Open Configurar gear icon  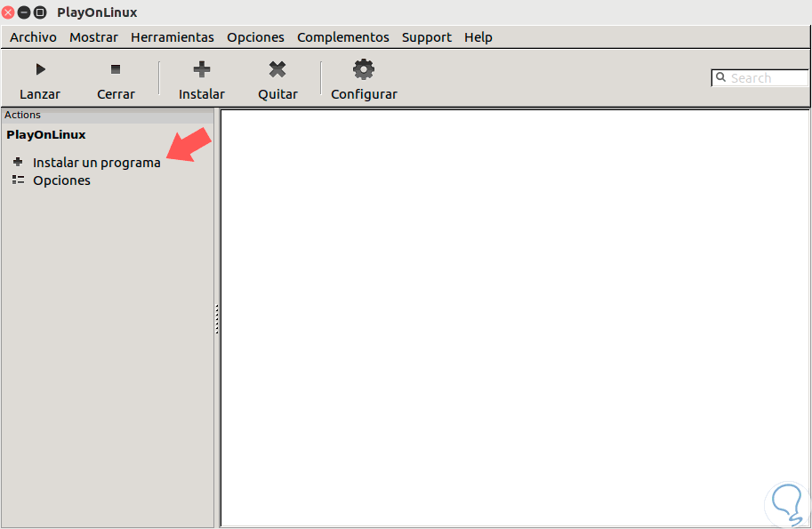click(x=364, y=69)
